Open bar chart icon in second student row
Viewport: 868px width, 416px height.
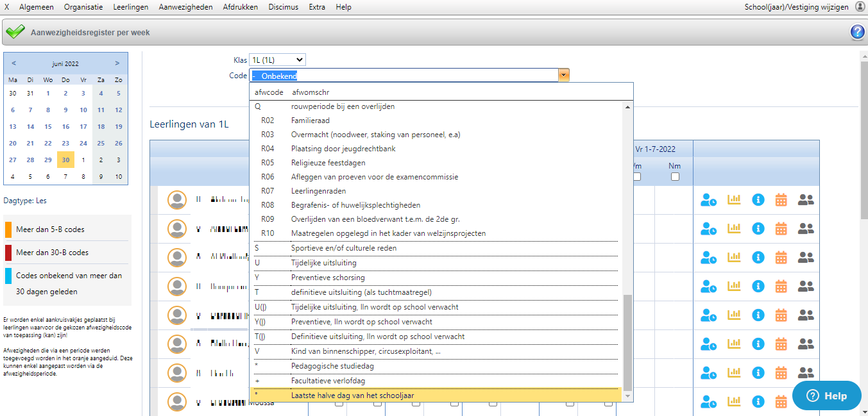pos(733,229)
